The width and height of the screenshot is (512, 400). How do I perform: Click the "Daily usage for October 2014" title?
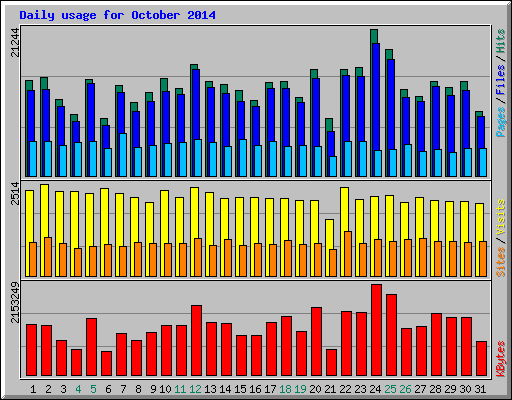pos(117,15)
